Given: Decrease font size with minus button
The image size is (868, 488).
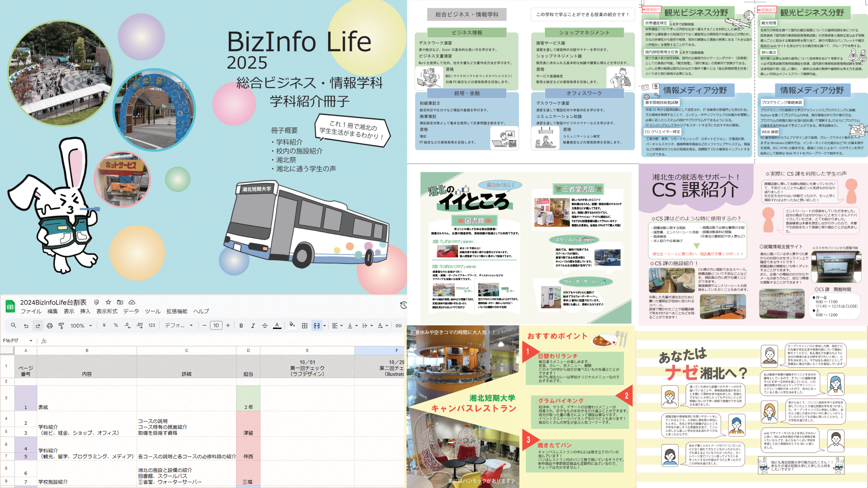Looking at the screenshot, I should tap(204, 325).
